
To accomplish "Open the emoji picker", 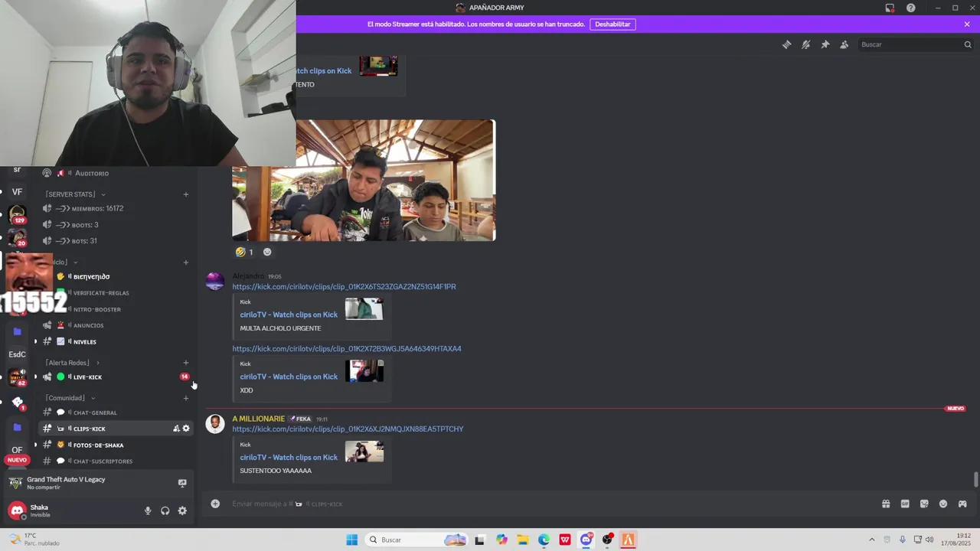I will pyautogui.click(x=943, y=504).
